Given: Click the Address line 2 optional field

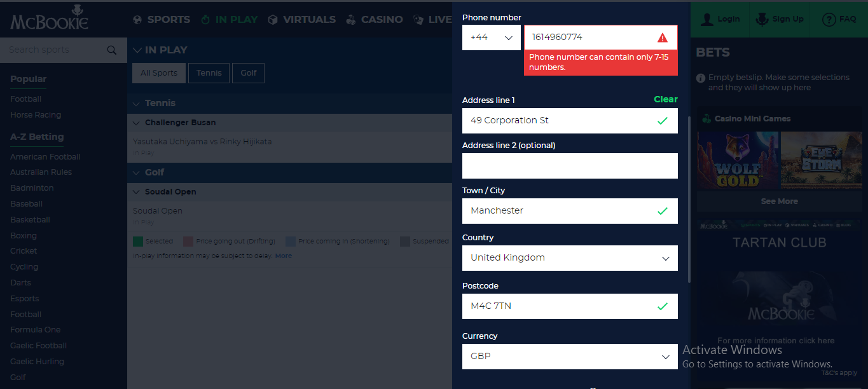Looking at the screenshot, I should (570, 166).
